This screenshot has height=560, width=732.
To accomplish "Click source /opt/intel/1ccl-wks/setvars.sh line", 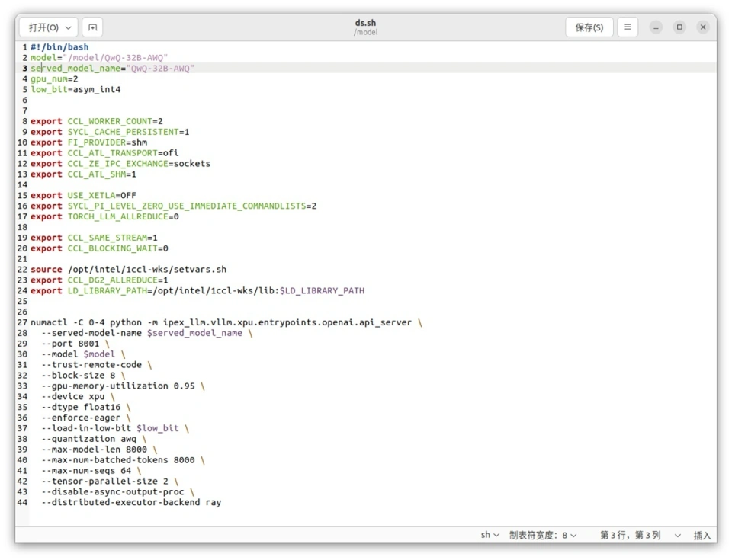I will tap(128, 270).
